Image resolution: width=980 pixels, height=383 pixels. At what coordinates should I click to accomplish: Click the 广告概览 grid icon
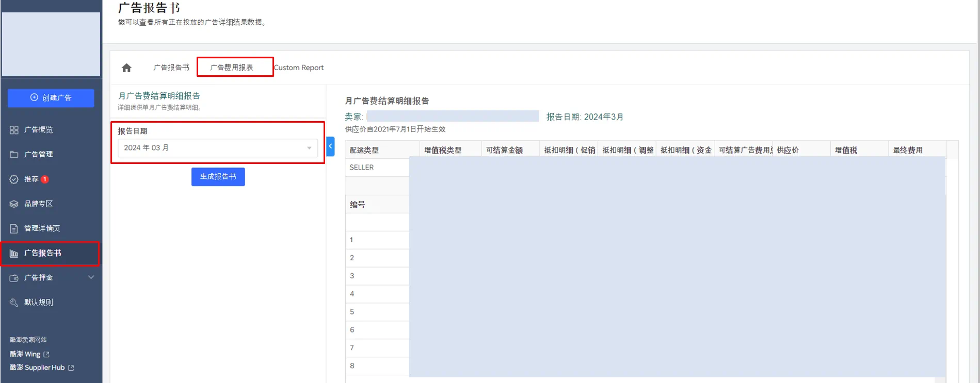[14, 130]
